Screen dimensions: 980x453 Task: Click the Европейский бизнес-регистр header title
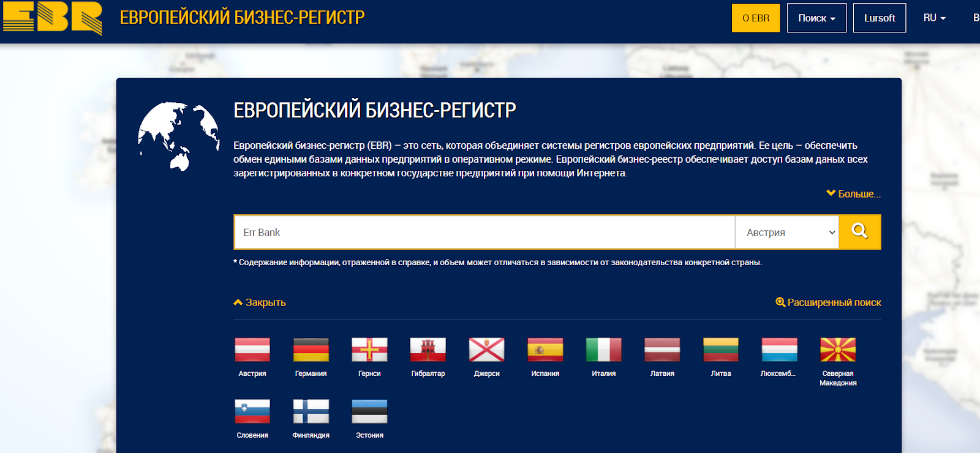242,17
